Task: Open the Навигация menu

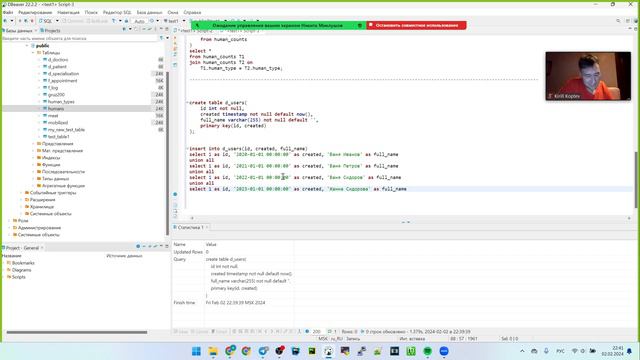Action: 69,13
